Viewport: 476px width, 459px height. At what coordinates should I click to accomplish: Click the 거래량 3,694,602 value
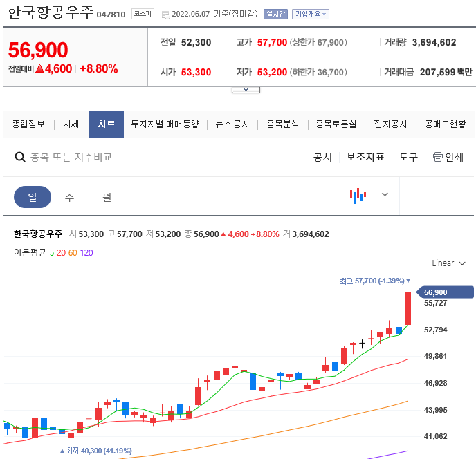(x=434, y=42)
